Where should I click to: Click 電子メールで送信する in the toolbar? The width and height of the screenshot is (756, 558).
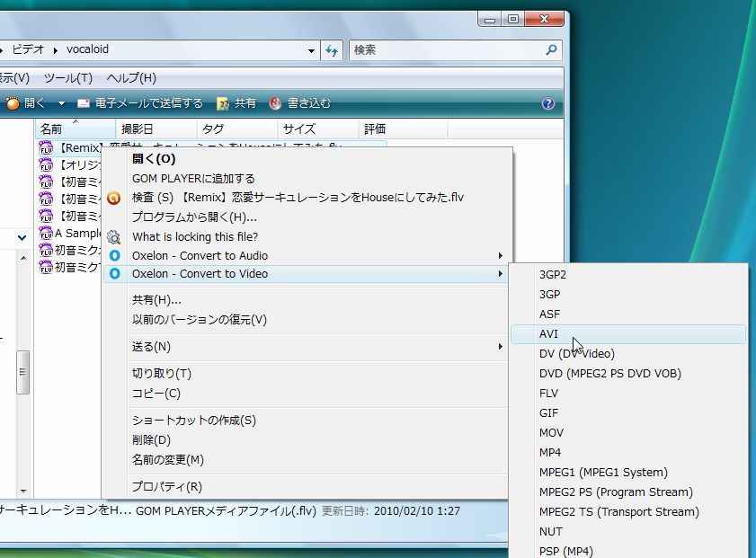click(x=140, y=103)
